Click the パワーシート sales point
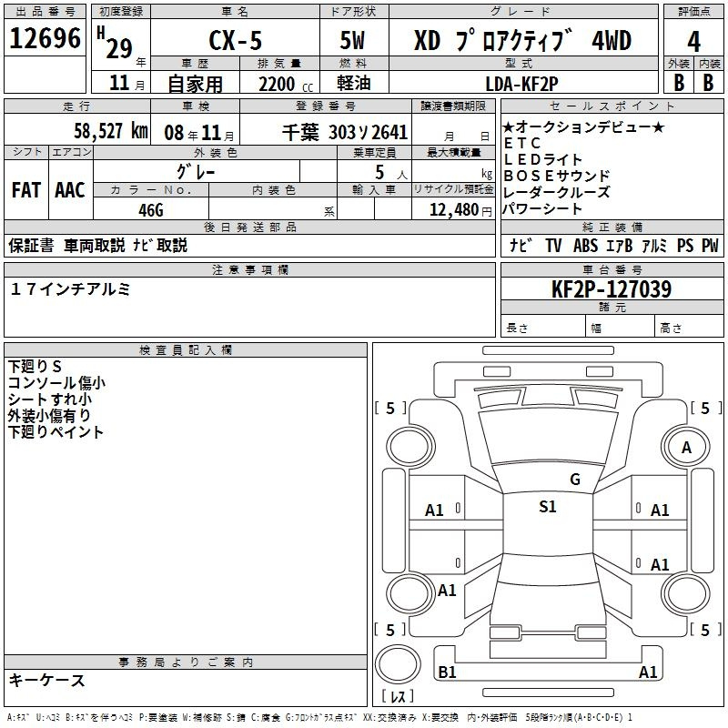Screen dimensions: 728x728 click(542, 209)
